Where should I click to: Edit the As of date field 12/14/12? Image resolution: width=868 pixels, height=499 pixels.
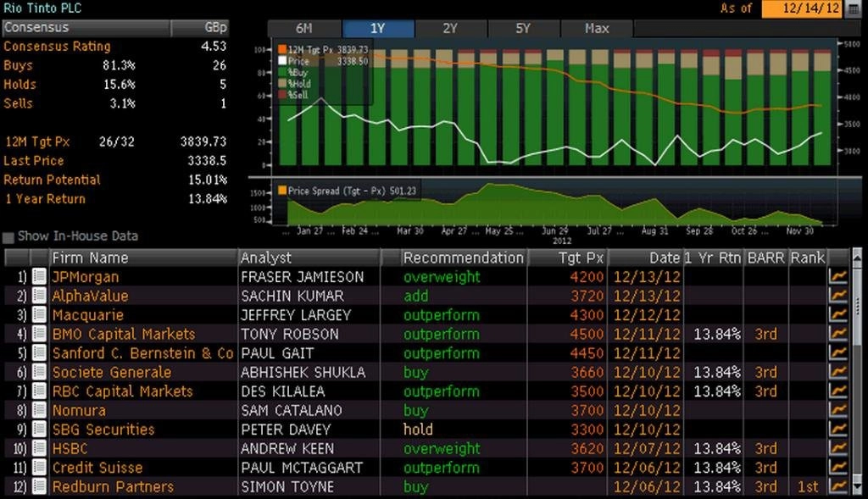tap(803, 8)
